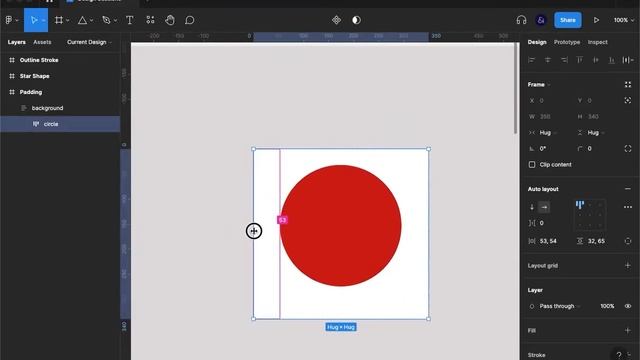Screen dimensions: 640x360
Task: Start audio conversation via headphones icon
Action: 521,20
